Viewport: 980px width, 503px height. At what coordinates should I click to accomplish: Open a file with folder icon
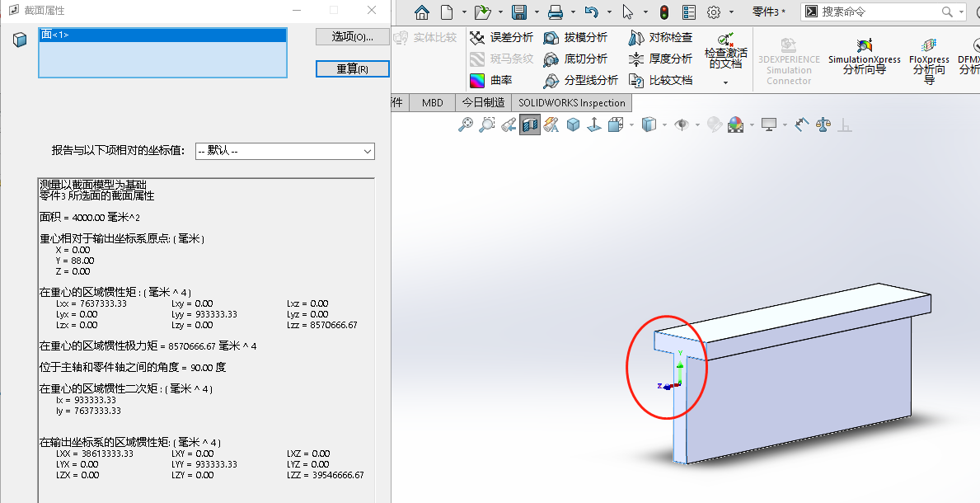click(482, 12)
